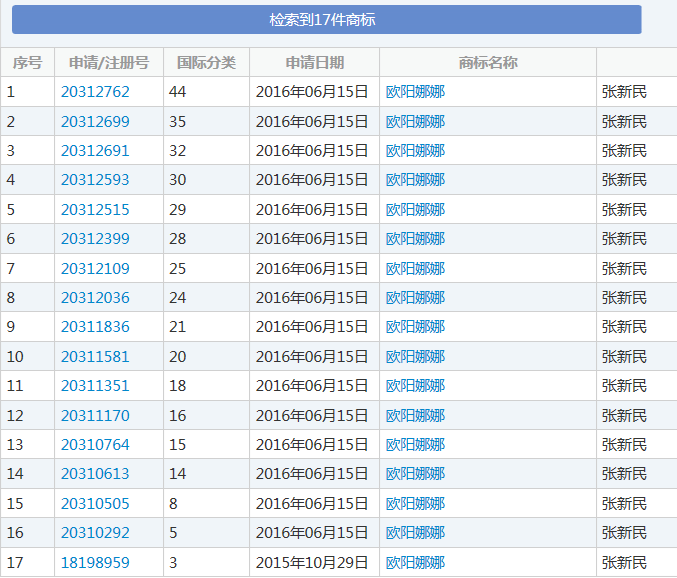Image resolution: width=677 pixels, height=578 pixels.
Task: Click the 序号 column header
Action: (x=27, y=63)
